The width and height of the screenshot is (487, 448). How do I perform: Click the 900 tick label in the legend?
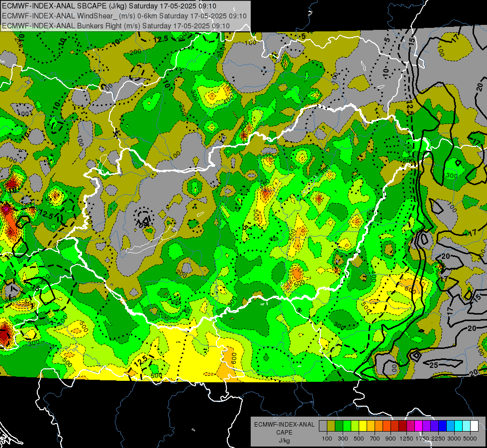pyautogui.click(x=390, y=439)
